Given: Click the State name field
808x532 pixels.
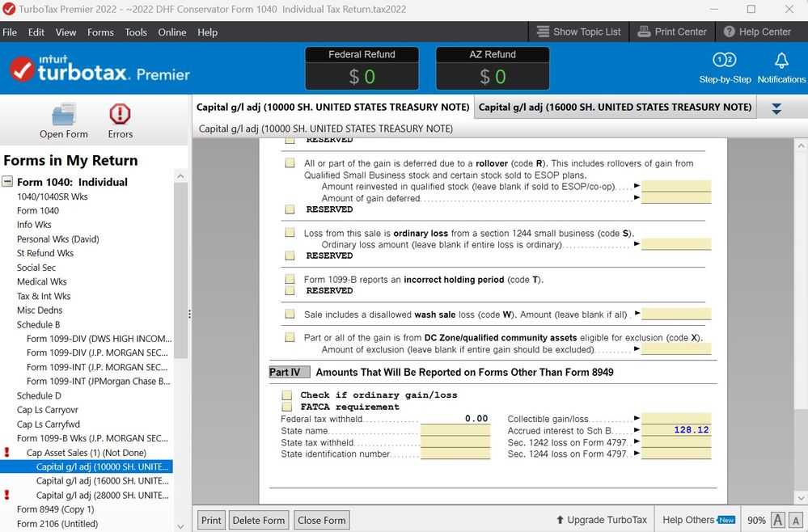Looking at the screenshot, I should pyautogui.click(x=455, y=431).
